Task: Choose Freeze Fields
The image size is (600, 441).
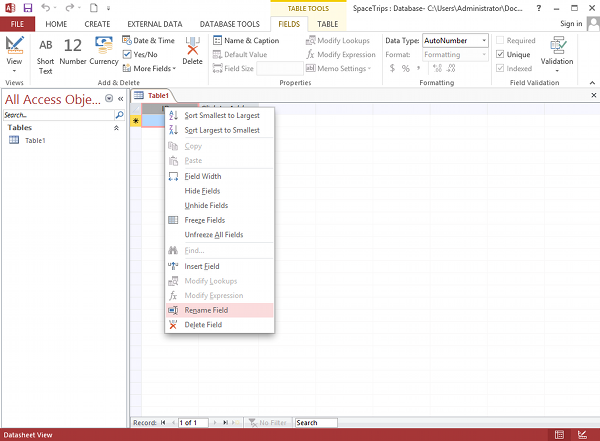Action: 220,220
